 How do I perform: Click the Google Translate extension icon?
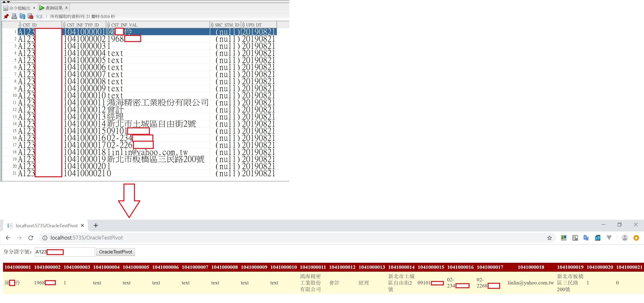pos(587,238)
